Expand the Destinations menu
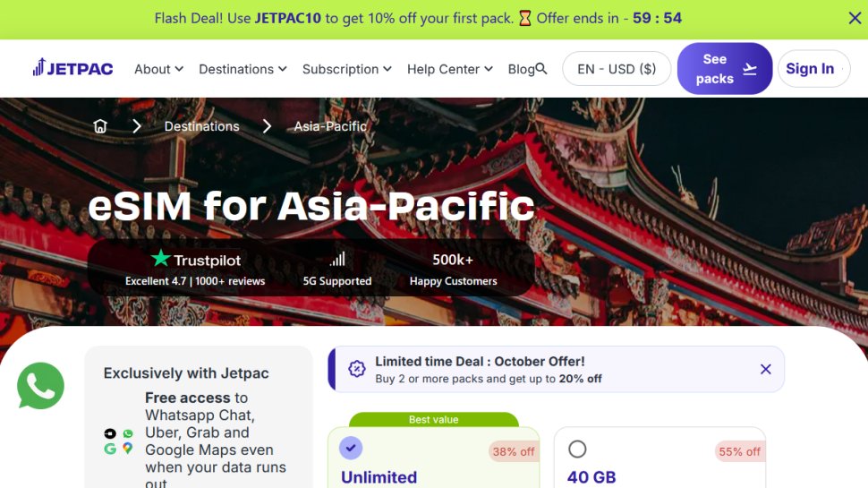868x488 pixels. (243, 69)
